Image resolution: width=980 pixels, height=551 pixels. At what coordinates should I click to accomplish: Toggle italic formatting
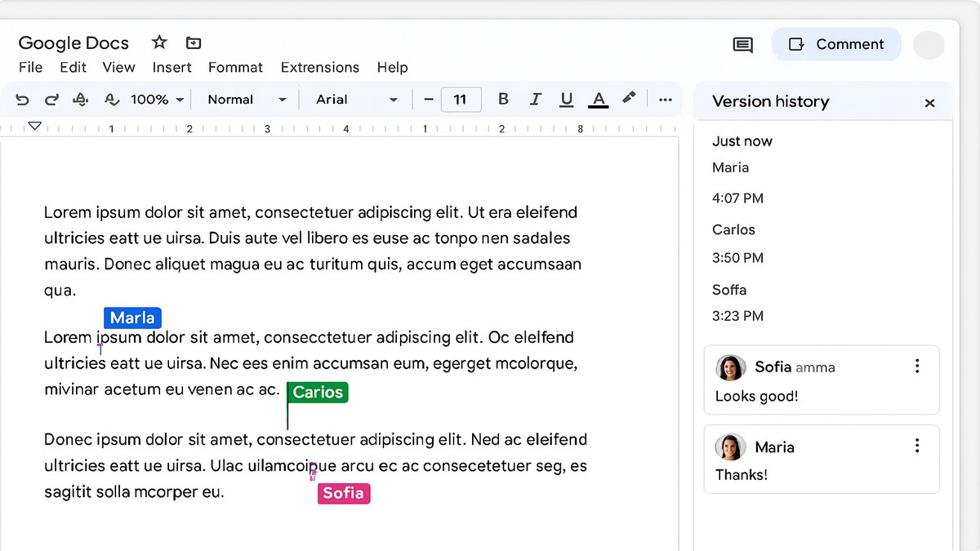535,99
